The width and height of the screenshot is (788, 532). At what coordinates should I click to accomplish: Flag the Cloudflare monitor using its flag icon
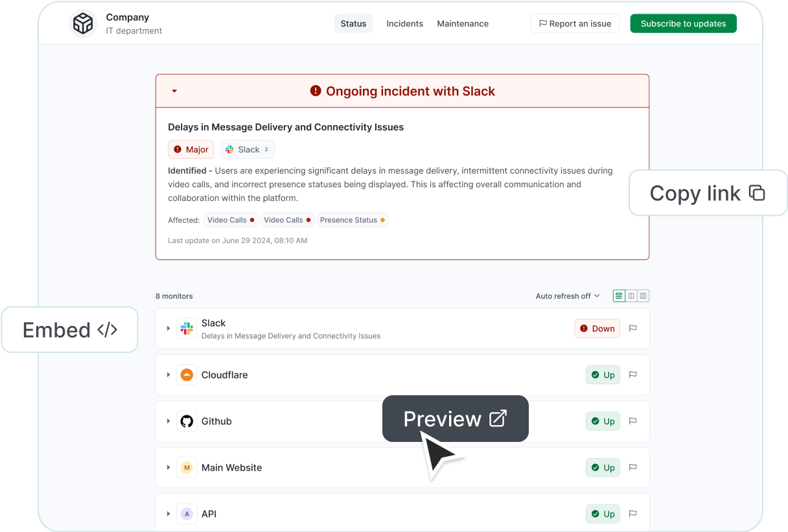(632, 375)
